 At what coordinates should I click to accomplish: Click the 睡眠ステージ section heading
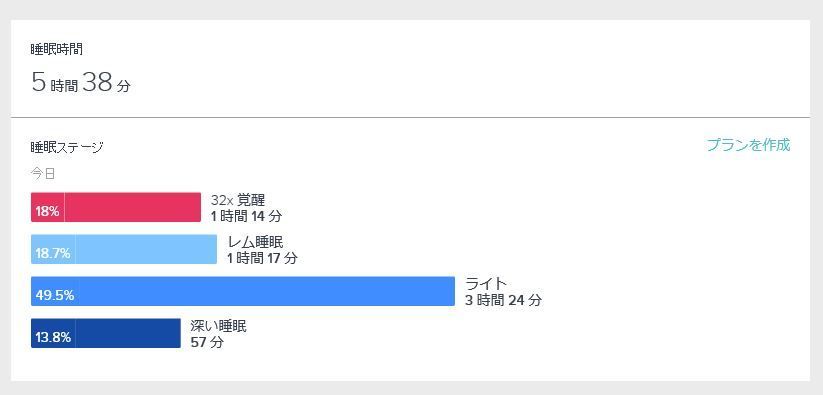(67, 147)
